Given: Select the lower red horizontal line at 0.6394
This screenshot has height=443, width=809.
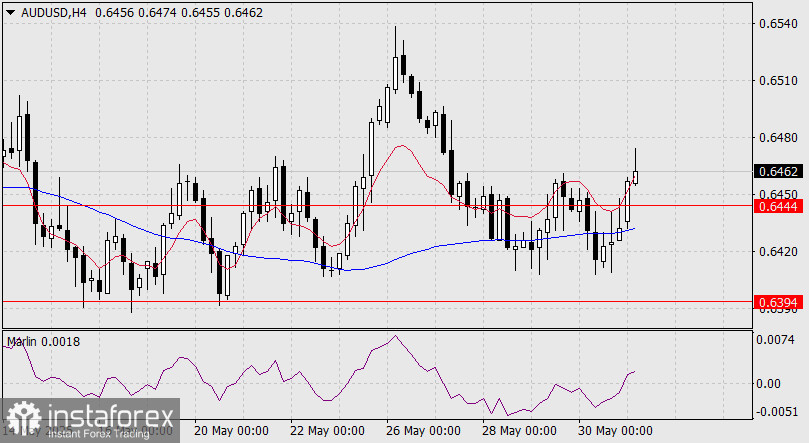Looking at the screenshot, I should (x=377, y=301).
